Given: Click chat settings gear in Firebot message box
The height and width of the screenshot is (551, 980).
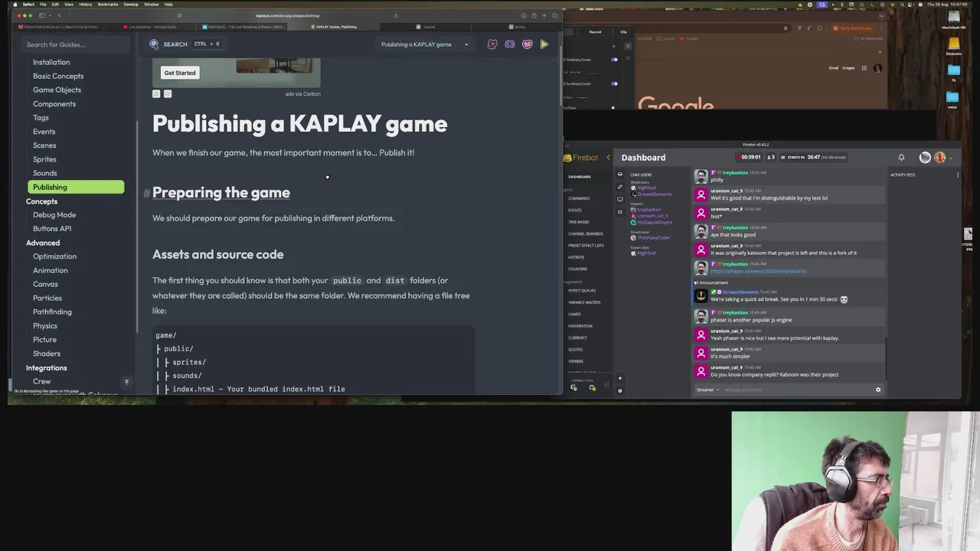Looking at the screenshot, I should click(x=878, y=390).
